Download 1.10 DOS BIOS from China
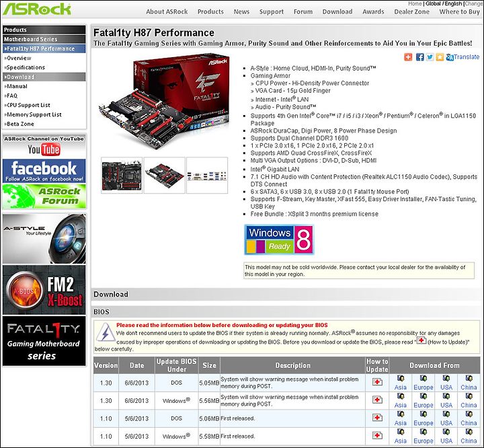 469,418
